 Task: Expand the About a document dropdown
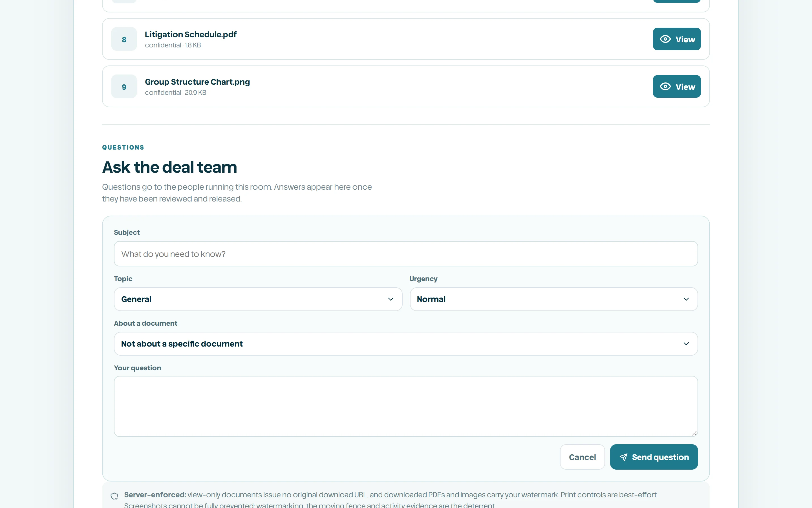pos(406,344)
